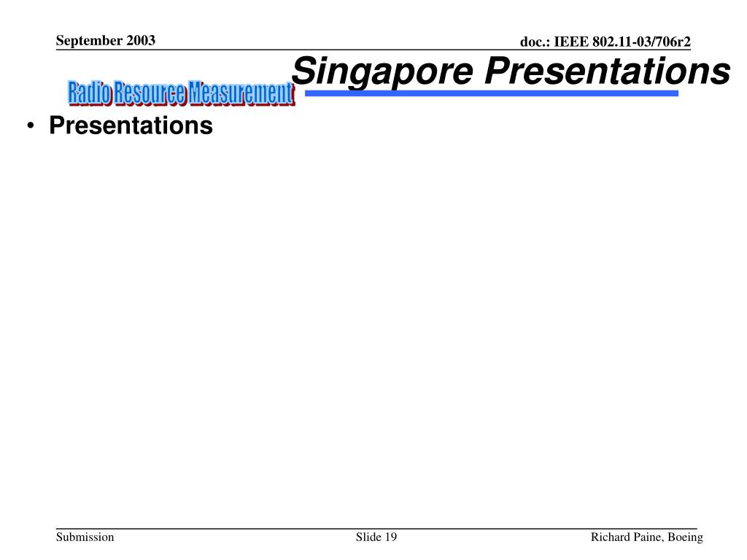Screen dimensions: 747x560
Task: Click the 'doc.: IEEE 802.11-03/706r2' document number
Action: [605, 42]
